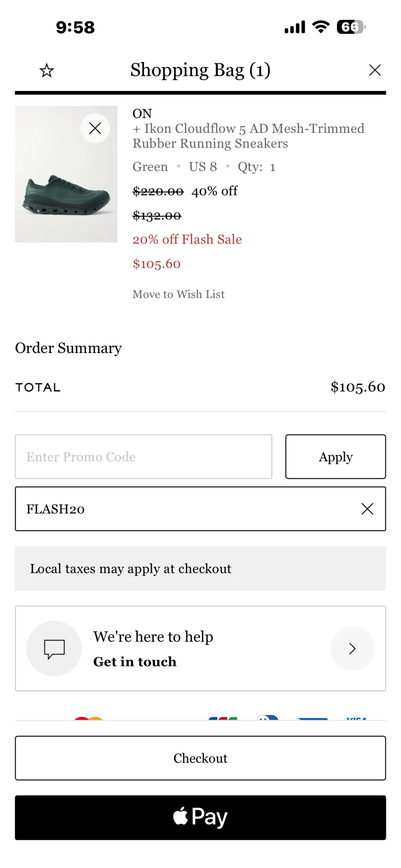This screenshot has height=868, width=401.
Task: Remove the sneakers using the X on the image
Action: (95, 128)
